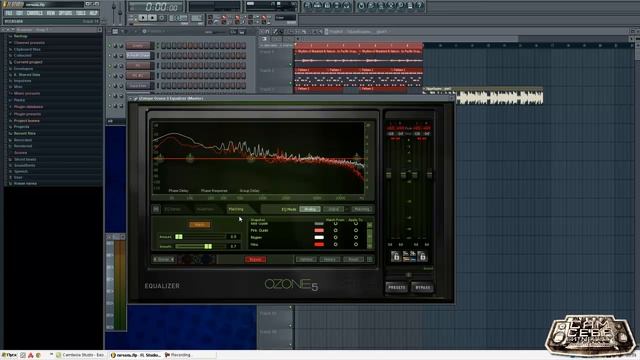Click the Options button in Ozone
The width and height of the screenshot is (640, 360).
click(306, 260)
